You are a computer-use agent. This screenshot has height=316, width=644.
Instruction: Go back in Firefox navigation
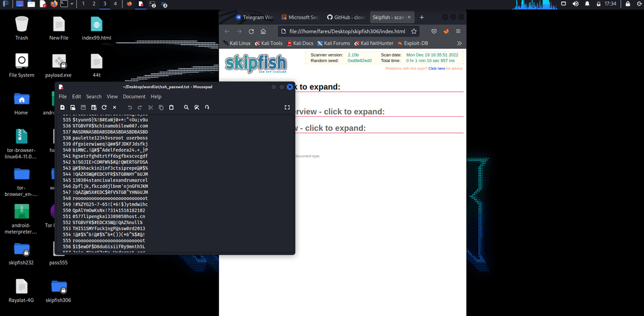tap(227, 31)
